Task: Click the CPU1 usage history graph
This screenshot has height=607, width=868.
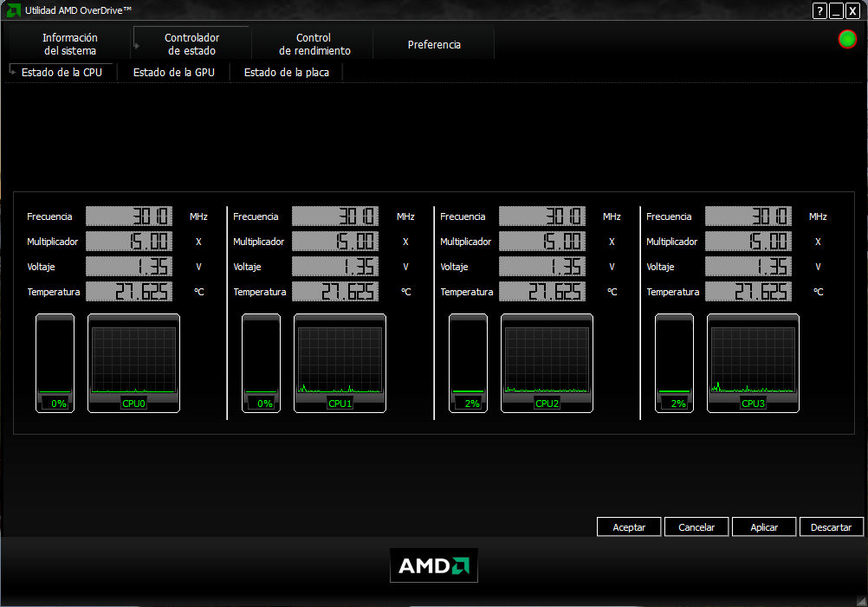Action: [x=340, y=359]
